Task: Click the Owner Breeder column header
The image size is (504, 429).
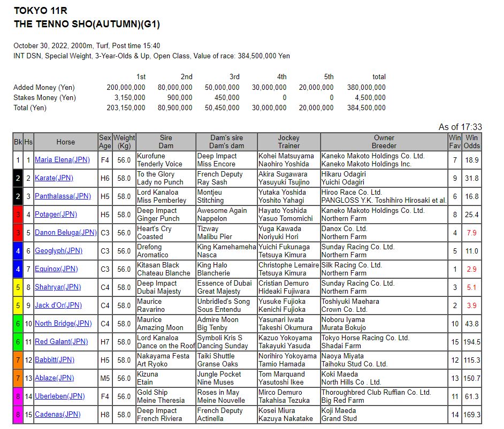Action: (384, 142)
